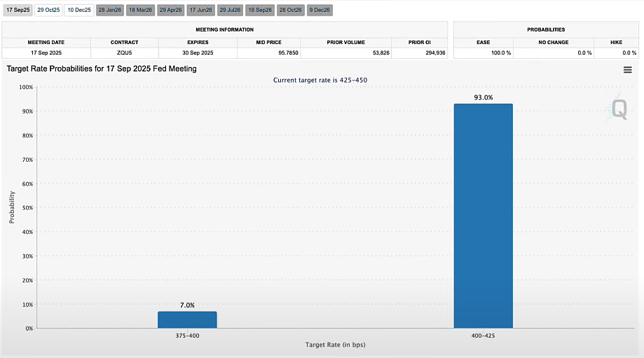Select the 18 Mar26 meeting tab
The image size is (644, 358).
140,10
